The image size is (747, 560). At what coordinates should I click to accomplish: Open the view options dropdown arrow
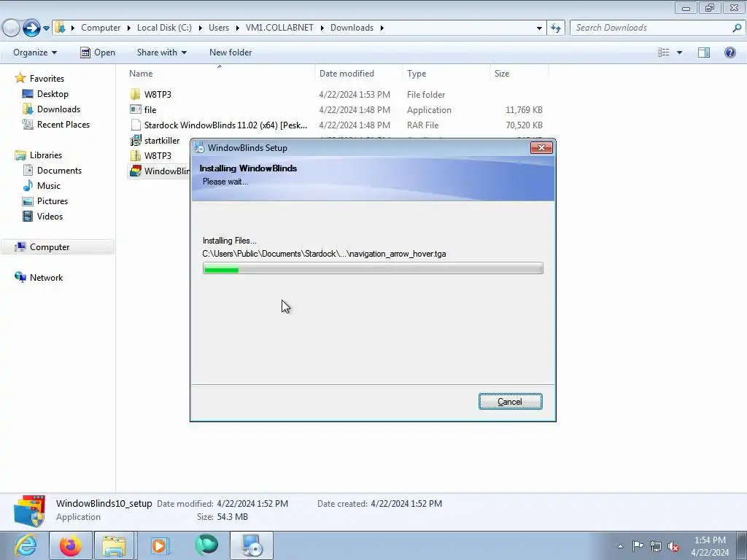(679, 52)
